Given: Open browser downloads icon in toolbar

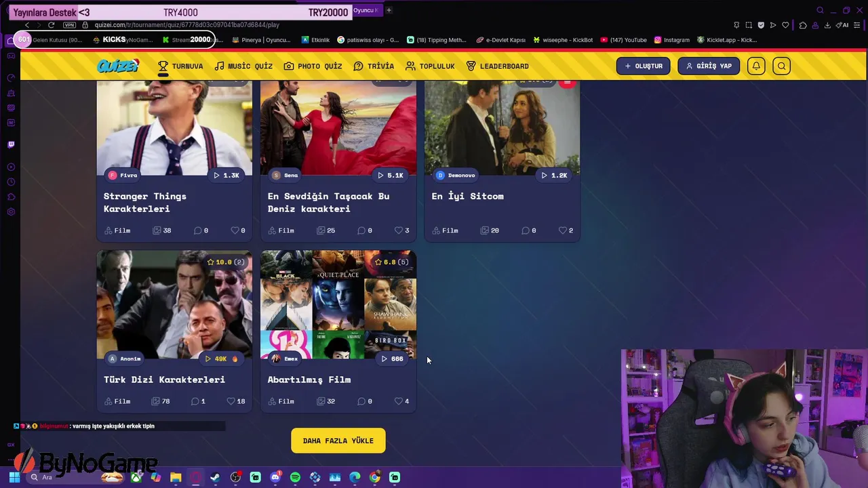Looking at the screenshot, I should pyautogui.click(x=827, y=25).
